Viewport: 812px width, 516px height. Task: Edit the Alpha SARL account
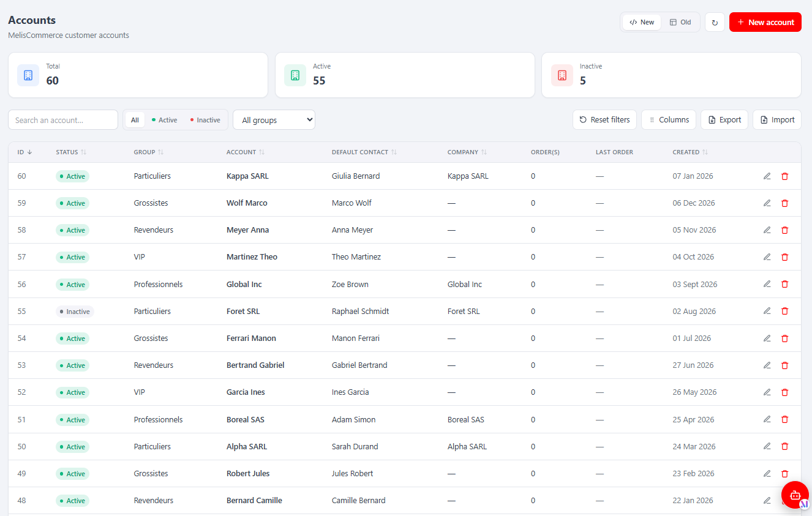[767, 446]
